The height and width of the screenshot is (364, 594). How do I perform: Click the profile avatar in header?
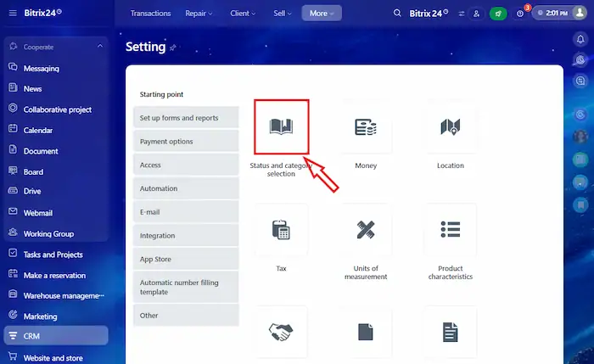(x=580, y=13)
